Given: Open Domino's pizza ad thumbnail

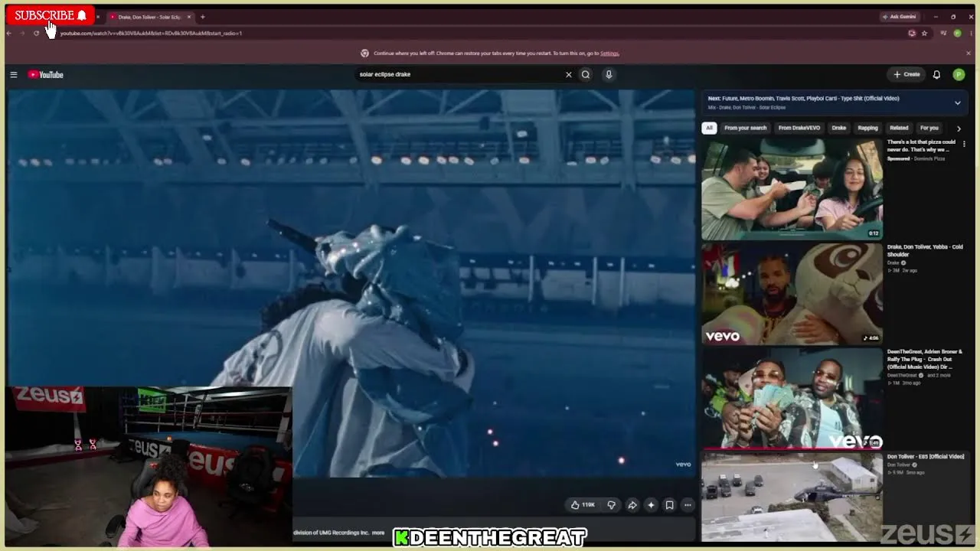Looking at the screenshot, I should tap(792, 189).
